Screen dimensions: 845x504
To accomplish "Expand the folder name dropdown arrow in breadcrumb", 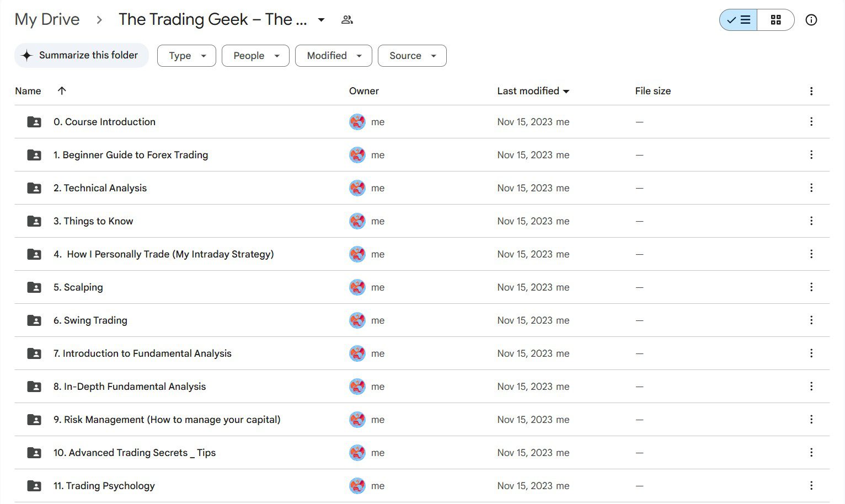I will (321, 20).
